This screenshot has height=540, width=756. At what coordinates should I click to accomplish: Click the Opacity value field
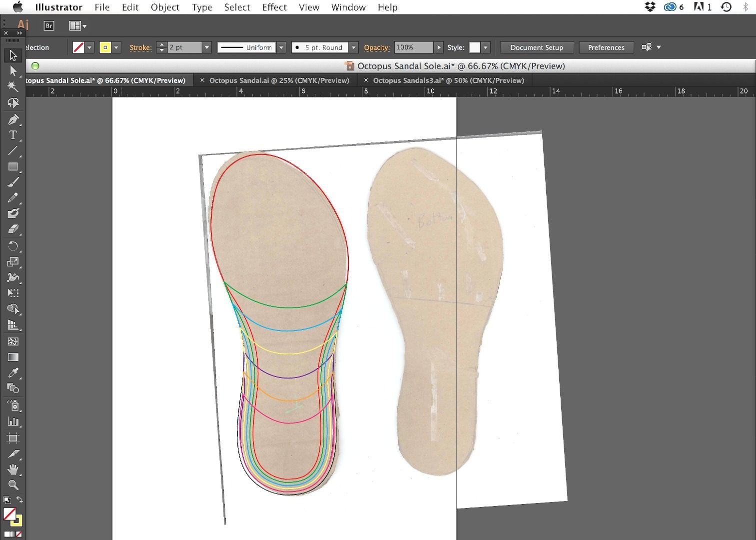414,47
